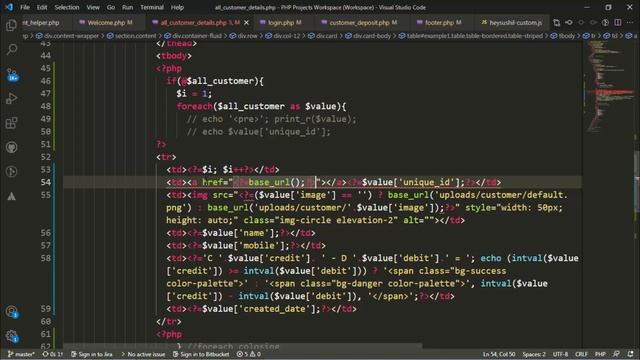Open the div.row breadcrumb
Viewport: 640px width, 360px height.
coord(243,36)
